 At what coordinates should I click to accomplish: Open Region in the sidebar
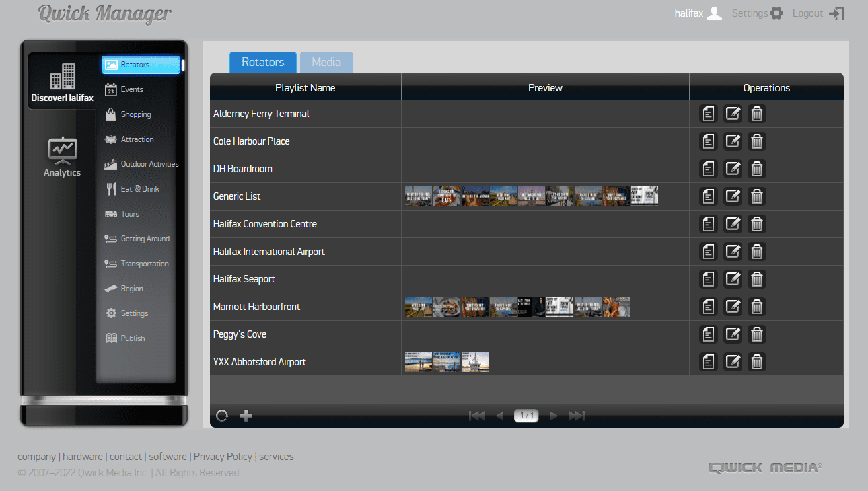click(x=124, y=289)
